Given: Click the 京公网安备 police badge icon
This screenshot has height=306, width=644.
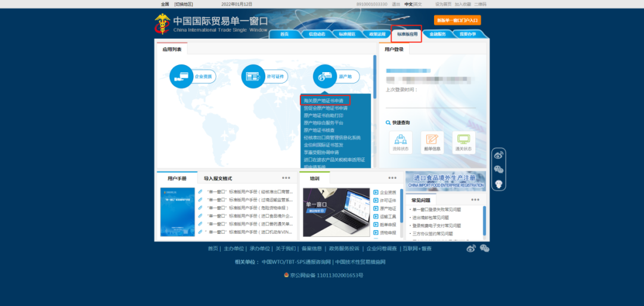Looking at the screenshot, I should (x=286, y=275).
